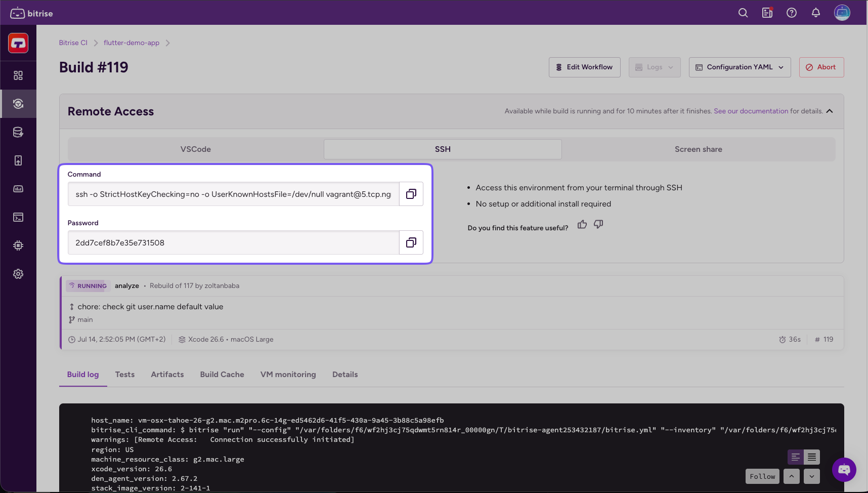This screenshot has width=868, height=493.
Task: Switch to the Details tab
Action: 345,375
